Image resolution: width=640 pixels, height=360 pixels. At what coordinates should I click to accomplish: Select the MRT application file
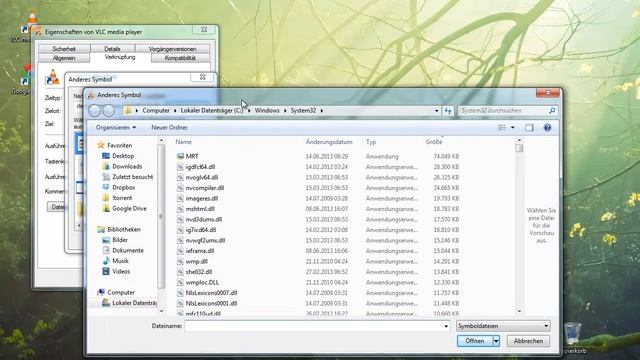pos(192,156)
